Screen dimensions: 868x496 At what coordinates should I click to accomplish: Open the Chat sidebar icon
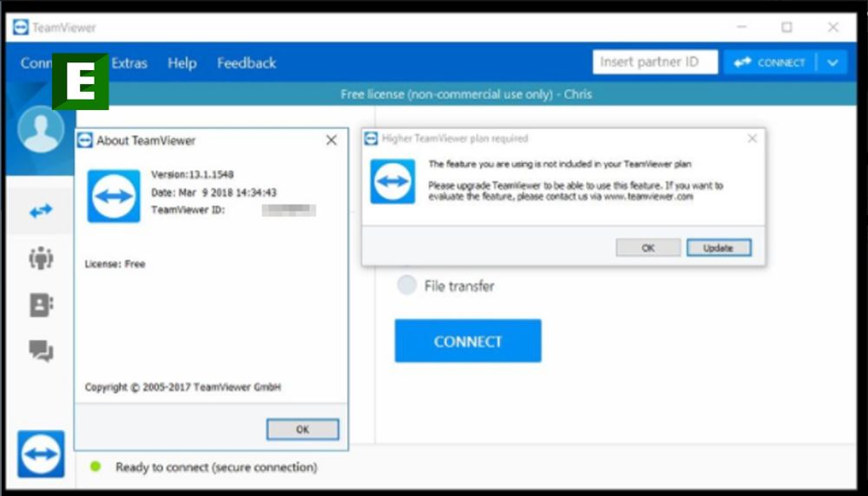41,350
